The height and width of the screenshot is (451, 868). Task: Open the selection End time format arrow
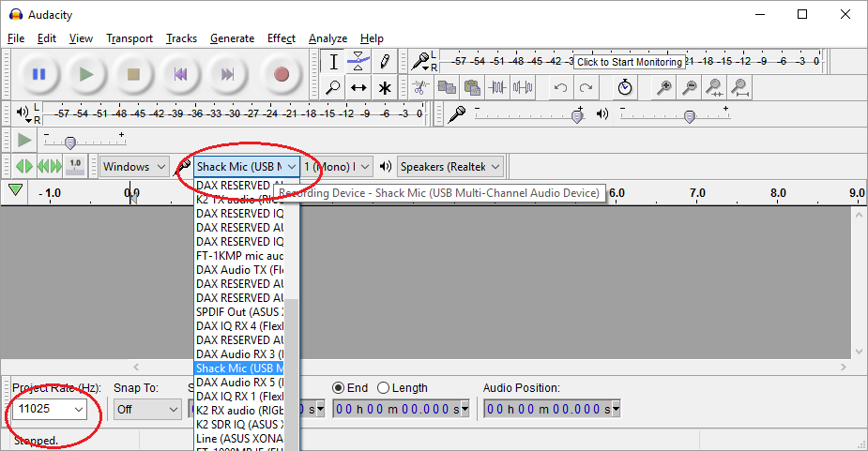pyautogui.click(x=465, y=410)
